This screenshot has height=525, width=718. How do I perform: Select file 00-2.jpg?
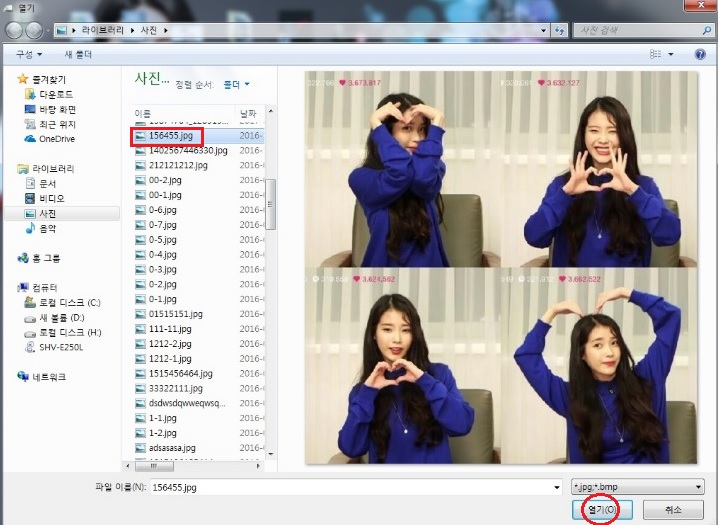coord(165,180)
